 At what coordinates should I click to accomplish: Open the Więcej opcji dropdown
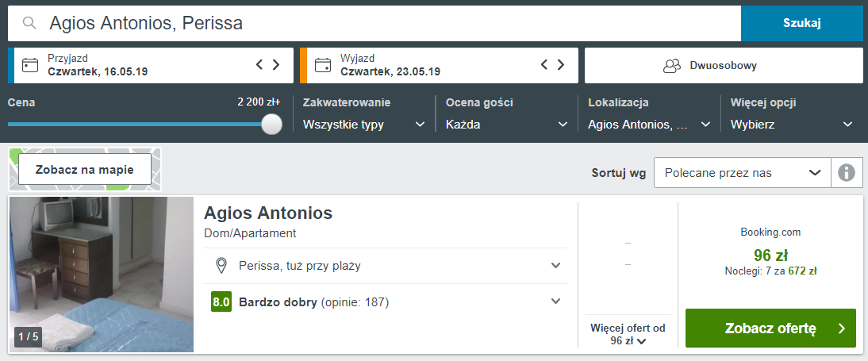792,125
